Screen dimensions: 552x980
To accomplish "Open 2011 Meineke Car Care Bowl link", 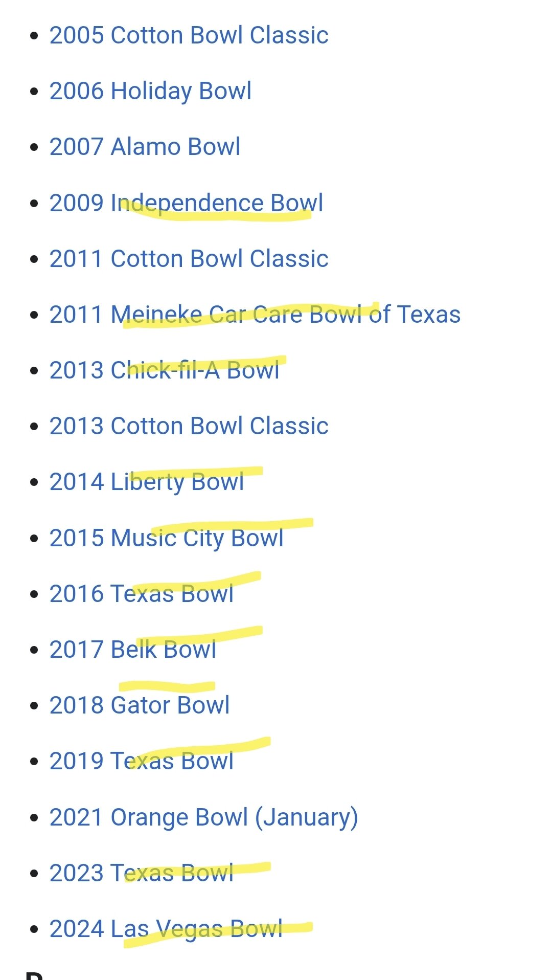I will tap(255, 315).
